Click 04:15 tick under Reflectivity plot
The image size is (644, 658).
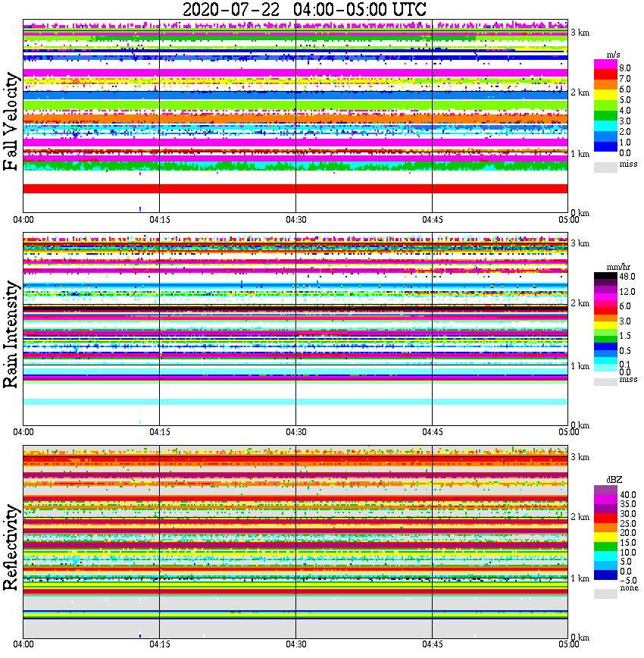pyautogui.click(x=160, y=644)
